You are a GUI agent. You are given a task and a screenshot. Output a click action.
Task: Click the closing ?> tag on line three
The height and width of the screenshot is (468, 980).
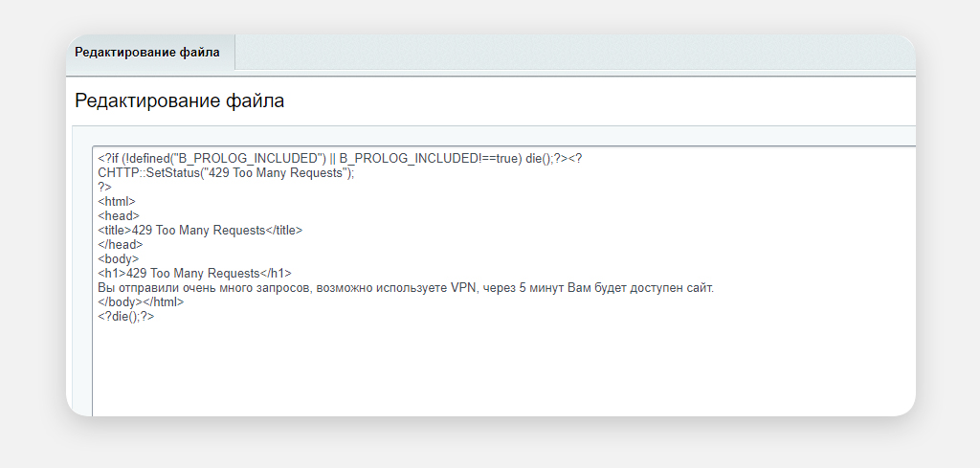point(104,188)
